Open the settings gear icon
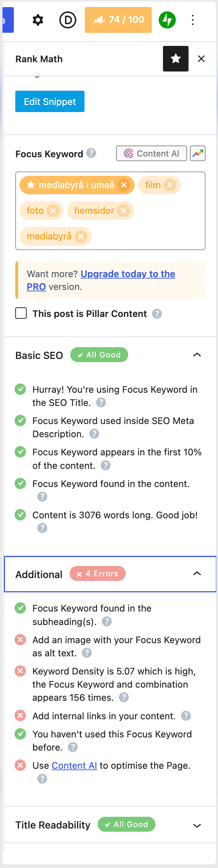 (x=38, y=20)
